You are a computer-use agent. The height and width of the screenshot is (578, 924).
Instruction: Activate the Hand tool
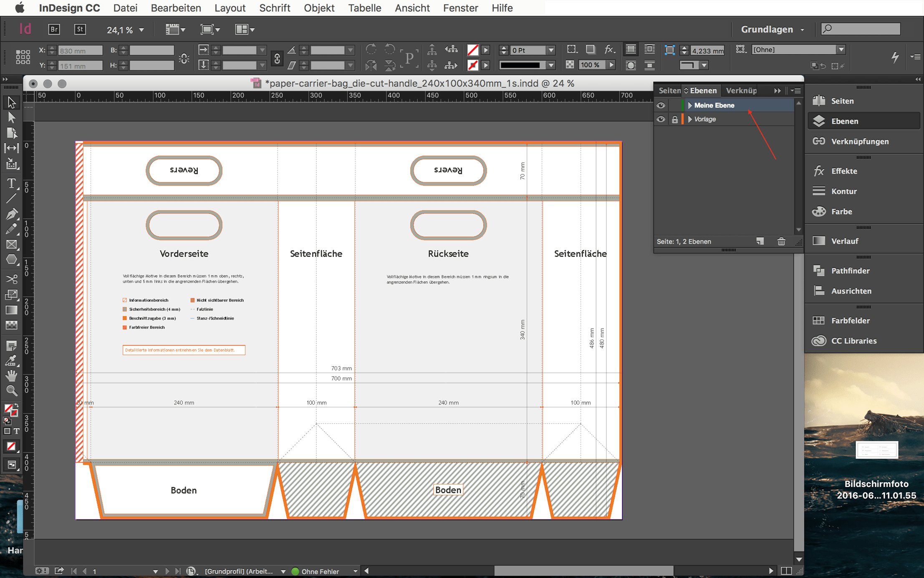pos(11,376)
